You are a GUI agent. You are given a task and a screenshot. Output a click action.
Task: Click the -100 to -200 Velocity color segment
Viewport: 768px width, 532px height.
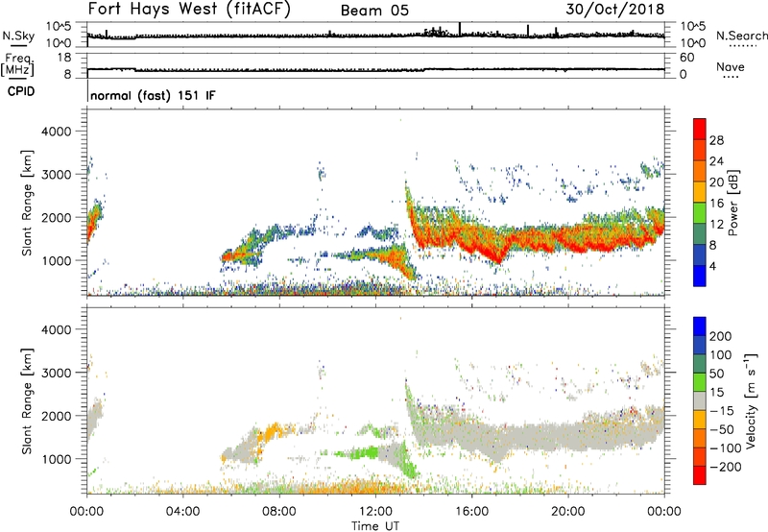[700, 456]
